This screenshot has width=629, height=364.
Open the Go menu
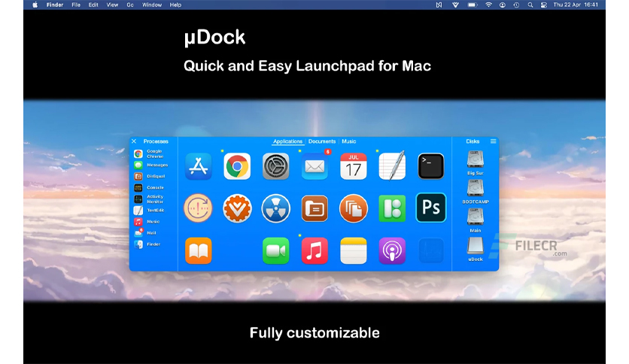click(x=130, y=5)
